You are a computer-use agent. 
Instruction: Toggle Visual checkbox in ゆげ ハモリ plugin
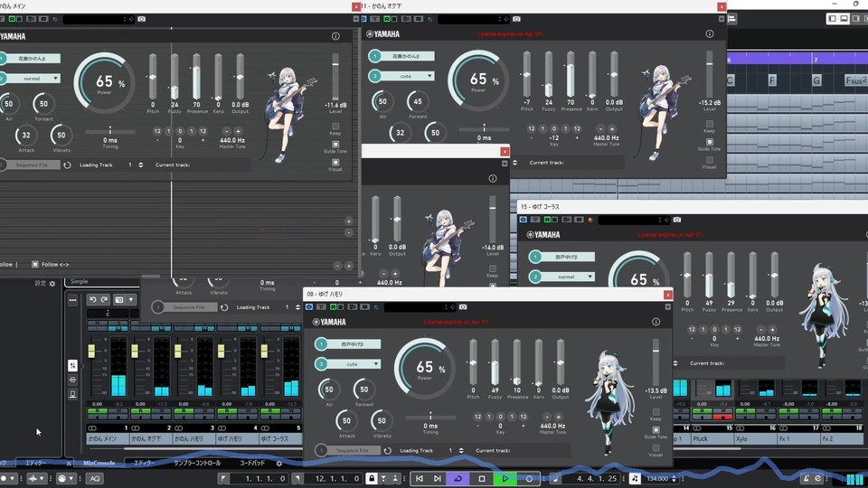[656, 448]
